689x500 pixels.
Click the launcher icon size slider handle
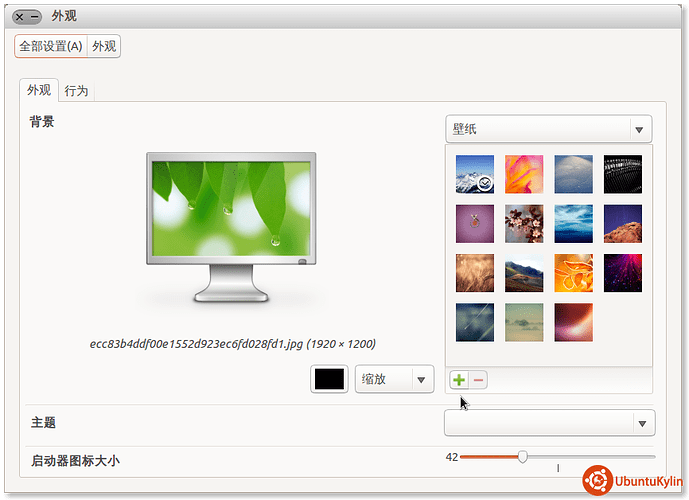tap(522, 457)
